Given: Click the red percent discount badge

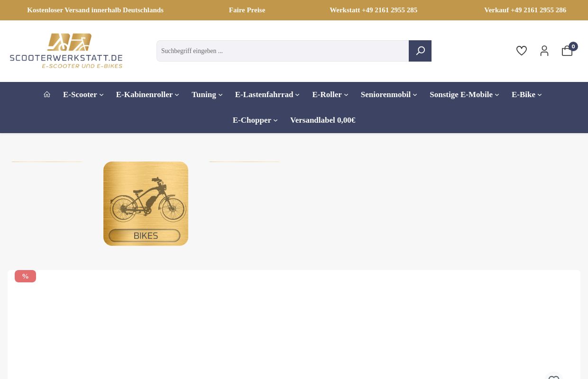Looking at the screenshot, I should [25, 276].
